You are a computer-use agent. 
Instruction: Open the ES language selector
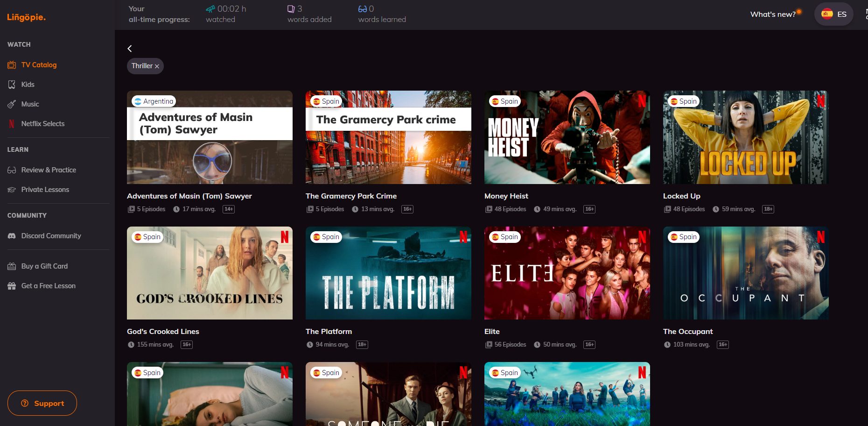[834, 14]
